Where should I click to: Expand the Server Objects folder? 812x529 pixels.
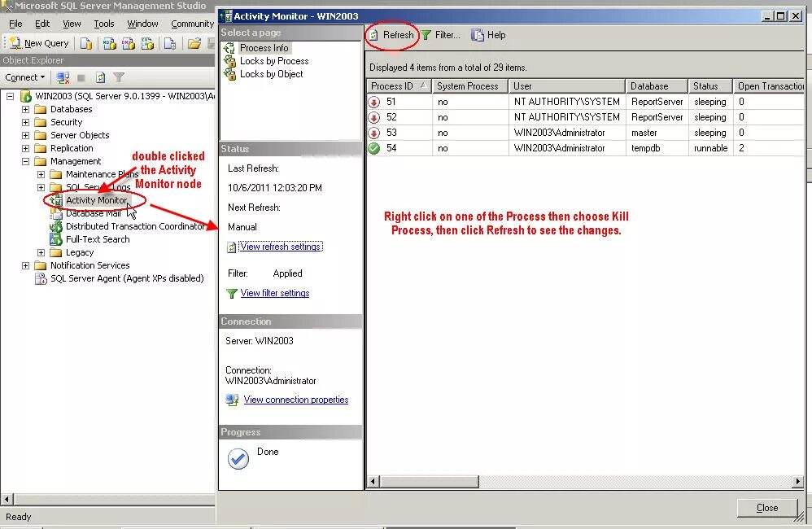click(25, 135)
